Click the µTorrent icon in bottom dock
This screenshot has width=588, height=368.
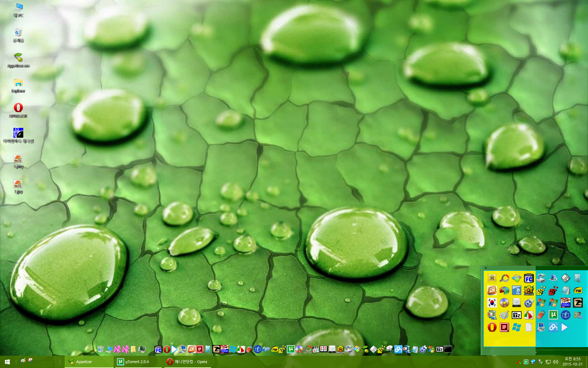pyautogui.click(x=291, y=349)
